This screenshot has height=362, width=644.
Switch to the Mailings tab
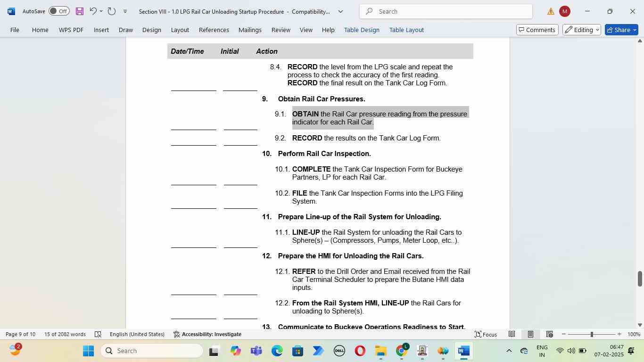tap(250, 30)
